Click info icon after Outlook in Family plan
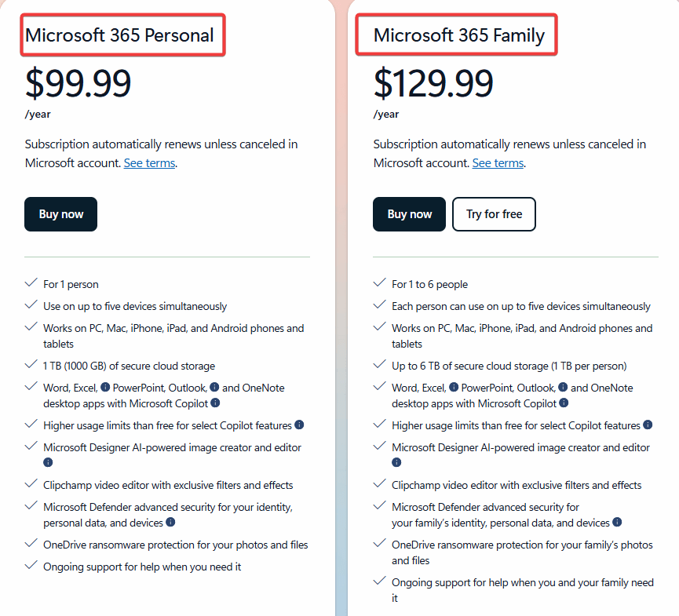Image resolution: width=679 pixels, height=616 pixels. coord(563,388)
